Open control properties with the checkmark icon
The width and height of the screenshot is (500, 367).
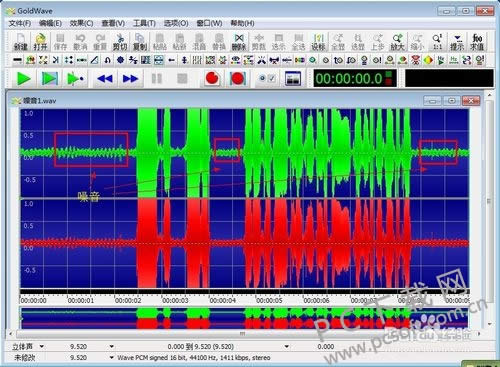[267, 79]
